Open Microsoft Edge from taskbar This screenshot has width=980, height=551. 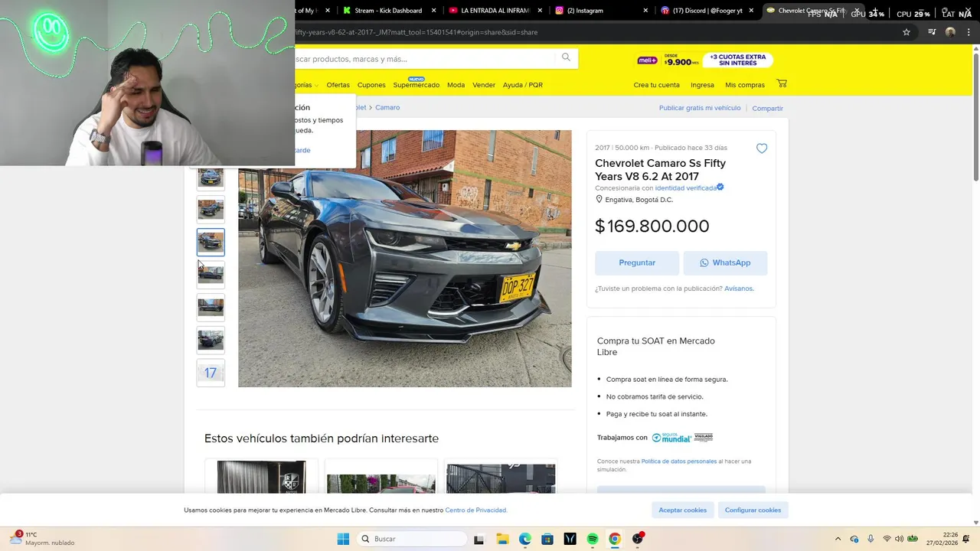coord(524,539)
